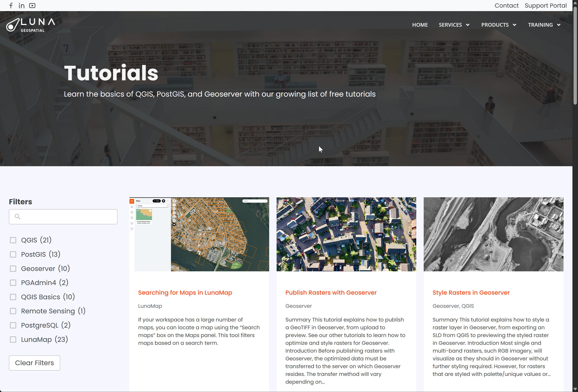Expand the Services dropdown menu

(454, 25)
